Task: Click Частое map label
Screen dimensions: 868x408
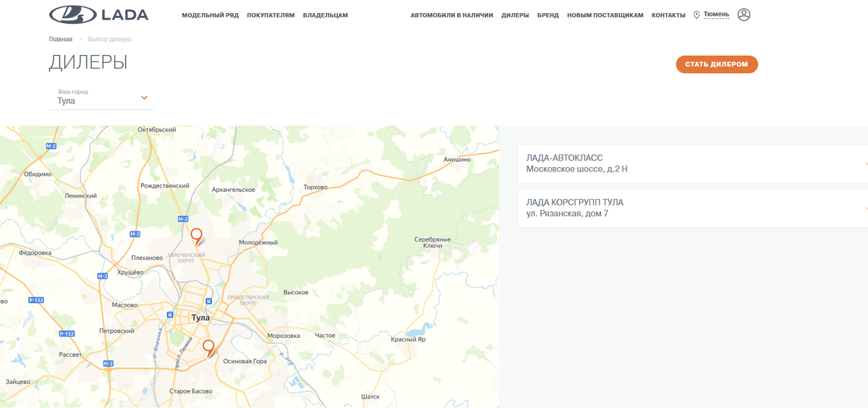Action: tap(325, 336)
